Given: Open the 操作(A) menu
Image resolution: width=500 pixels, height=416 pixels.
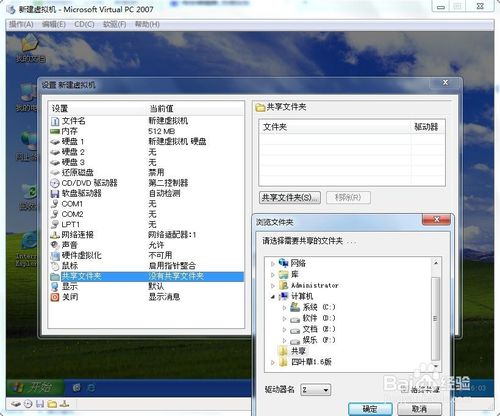Looking at the screenshot, I should pos(21,24).
